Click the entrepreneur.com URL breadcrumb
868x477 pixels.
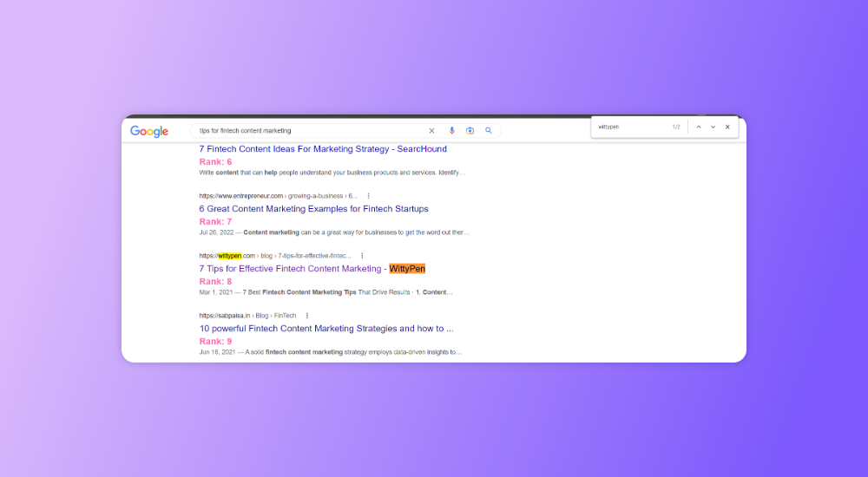[278, 196]
